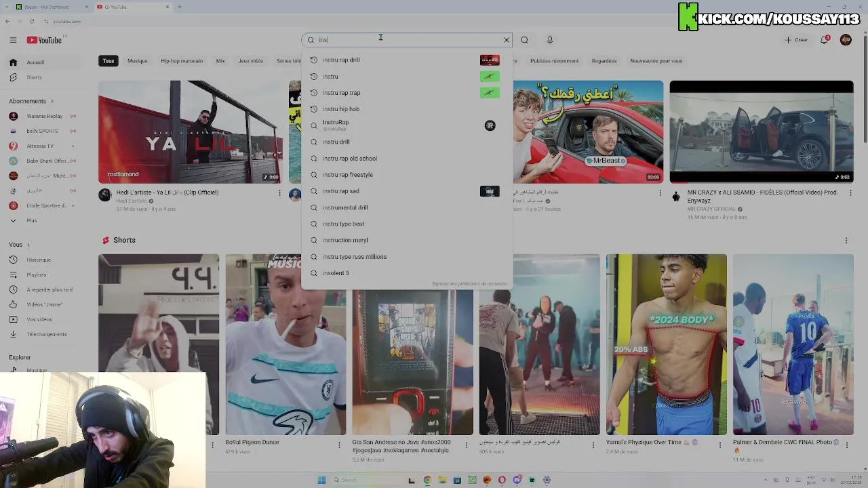This screenshot has height=488, width=868.
Task: Select the Jeux vidéo filter chip
Action: pyautogui.click(x=250, y=61)
